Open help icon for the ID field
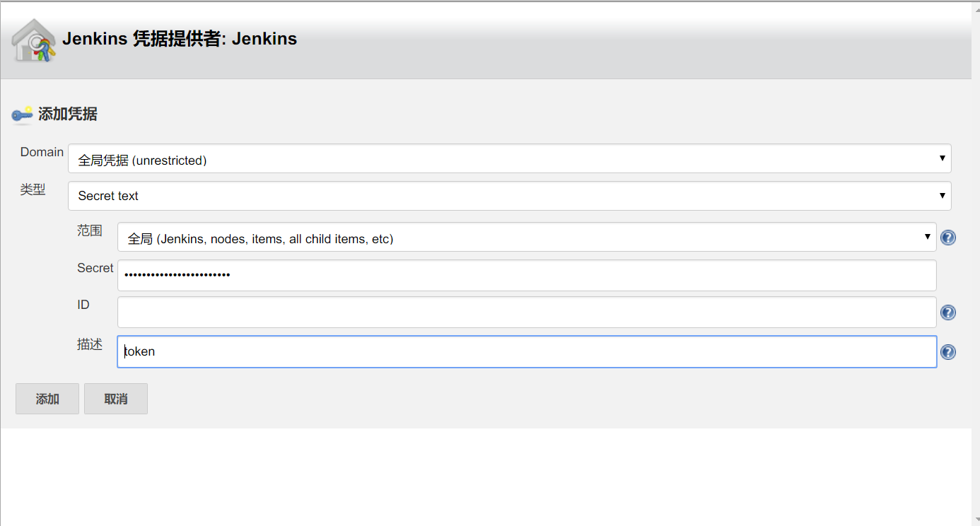The width and height of the screenshot is (980, 526). point(948,312)
